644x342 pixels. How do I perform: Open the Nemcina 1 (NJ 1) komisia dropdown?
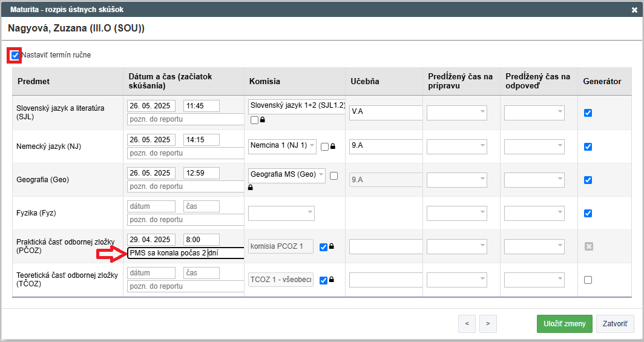click(282, 145)
